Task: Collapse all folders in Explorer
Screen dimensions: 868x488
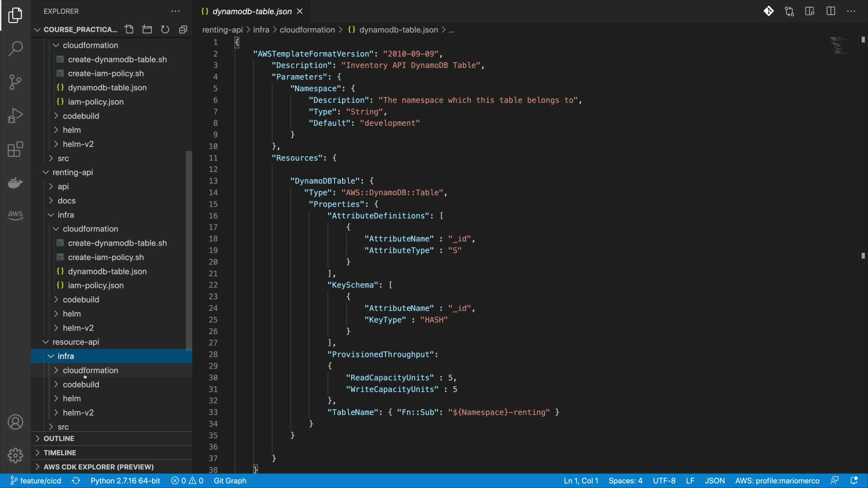Action: [183, 29]
